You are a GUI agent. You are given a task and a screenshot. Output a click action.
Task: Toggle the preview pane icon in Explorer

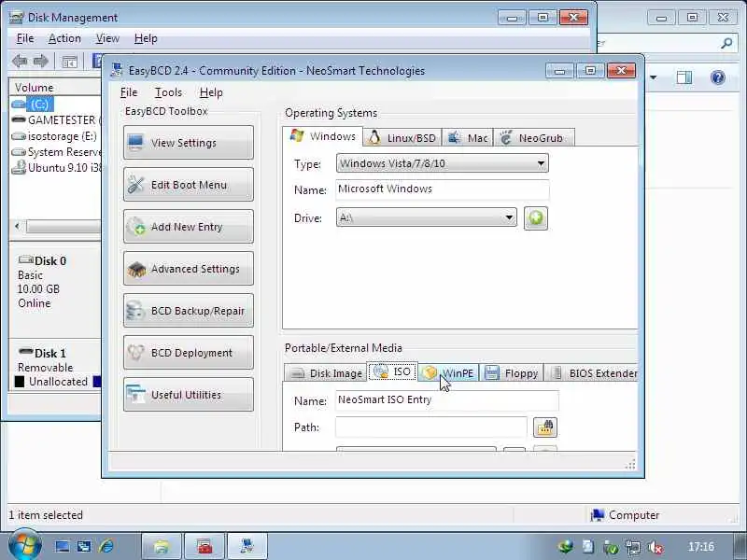click(x=684, y=77)
